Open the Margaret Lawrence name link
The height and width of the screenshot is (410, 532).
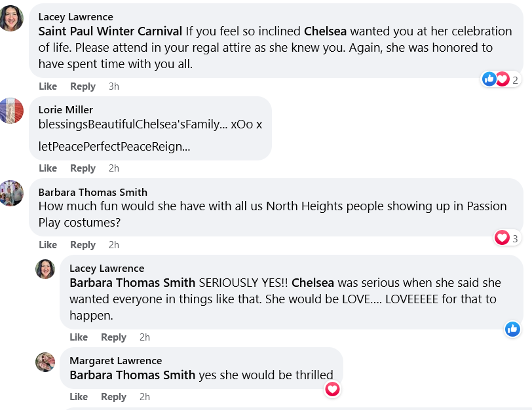pos(116,360)
